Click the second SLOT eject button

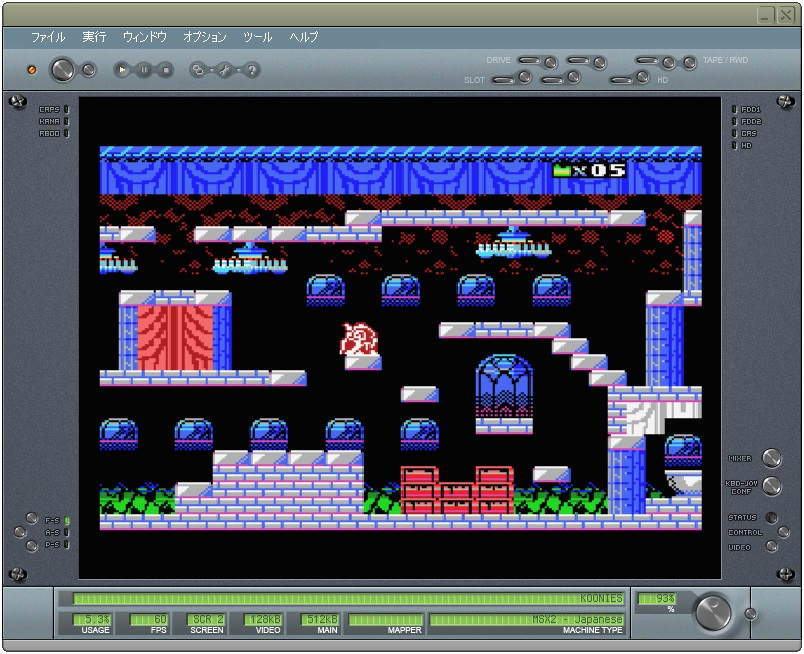click(x=574, y=77)
